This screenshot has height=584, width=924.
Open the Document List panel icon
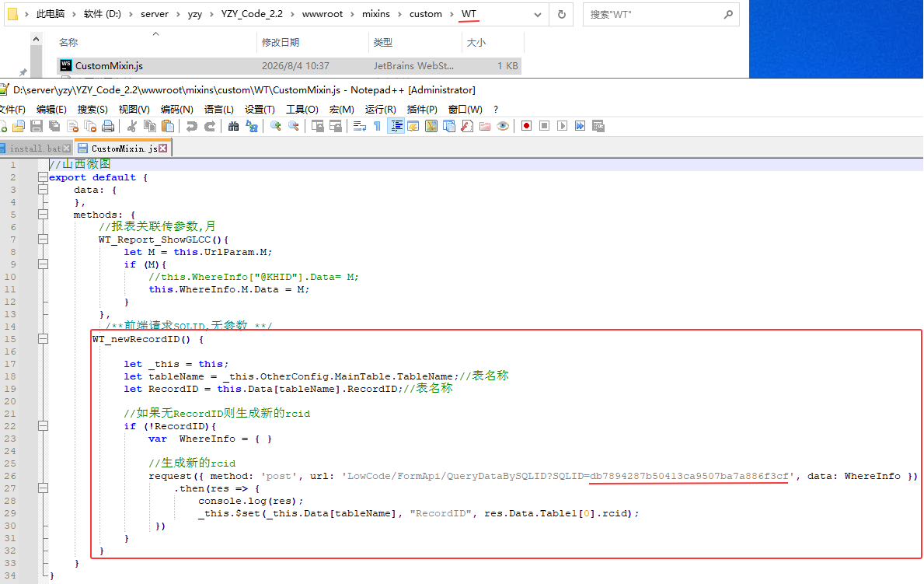coord(449,126)
